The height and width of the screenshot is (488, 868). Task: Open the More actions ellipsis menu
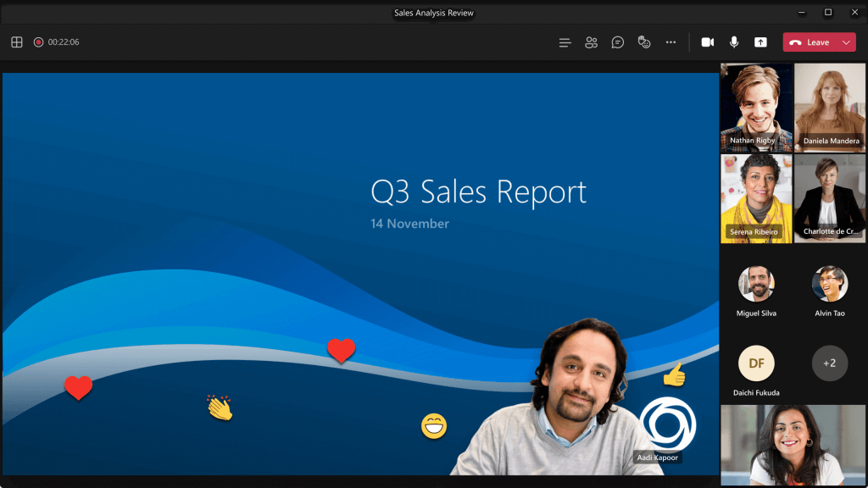[x=671, y=42]
